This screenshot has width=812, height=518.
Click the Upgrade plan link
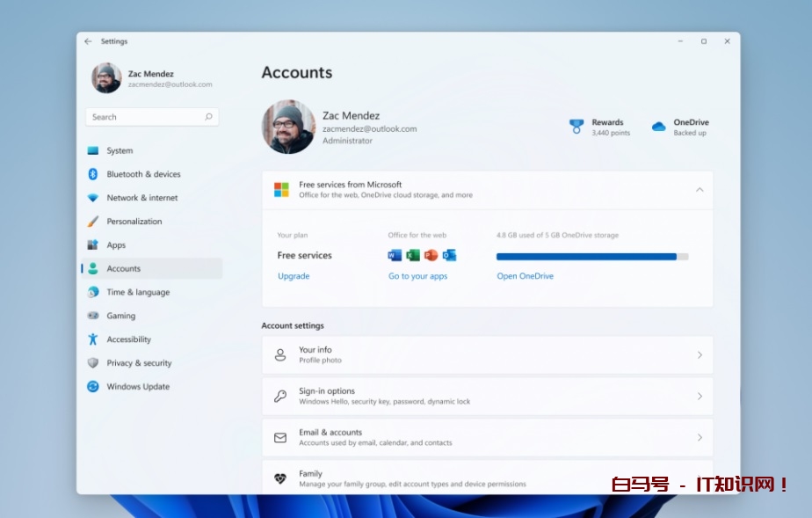point(294,276)
